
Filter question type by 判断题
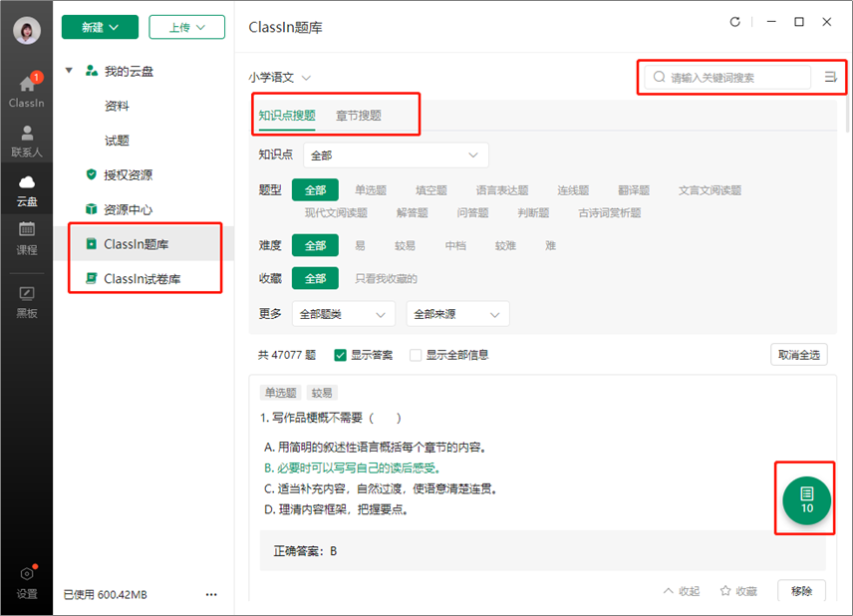tap(533, 212)
